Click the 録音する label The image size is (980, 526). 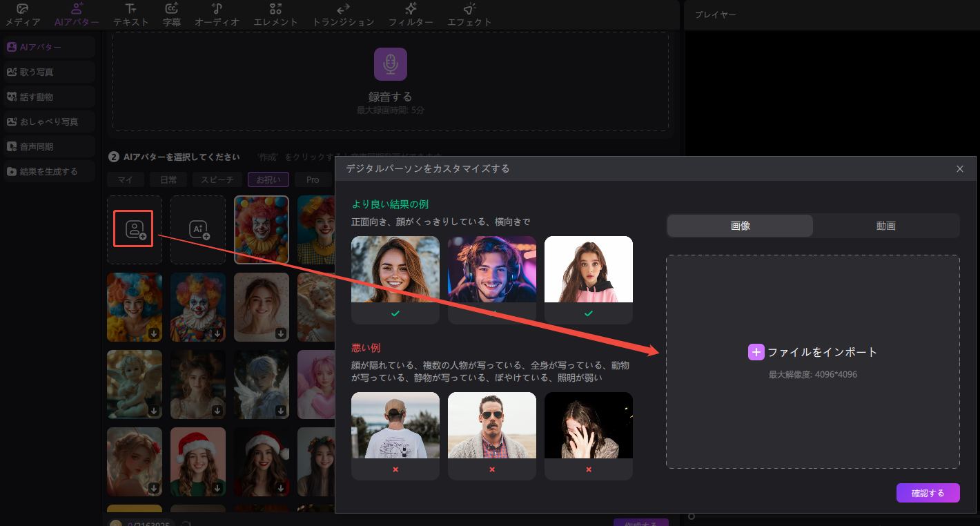coord(391,97)
